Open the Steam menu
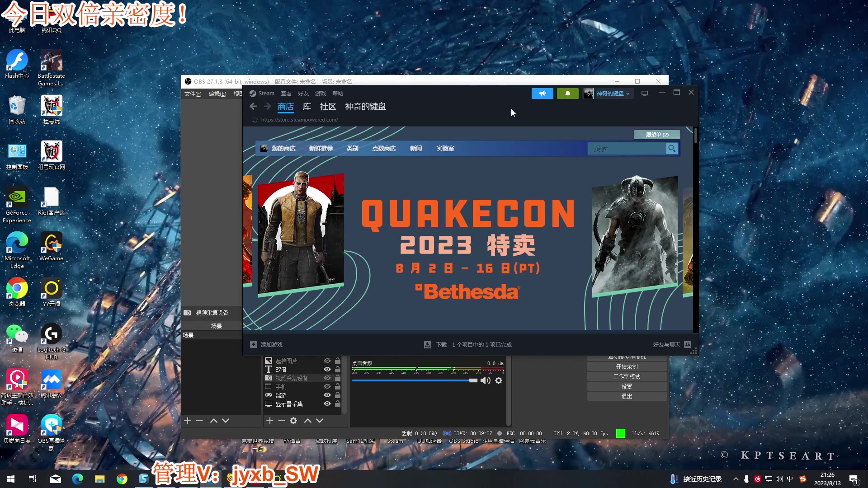Viewport: 868px width, 488px height. (x=266, y=94)
